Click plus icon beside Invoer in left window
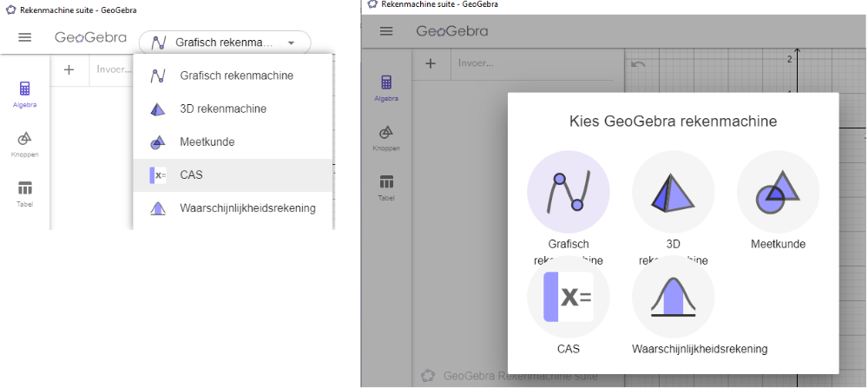The image size is (868, 388). click(69, 69)
